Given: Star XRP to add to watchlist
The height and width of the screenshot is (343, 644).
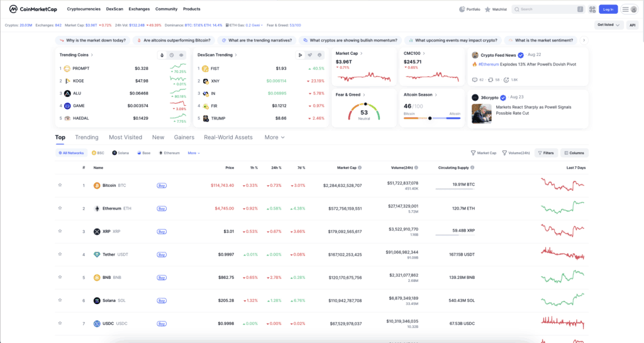Looking at the screenshot, I should point(60,231).
